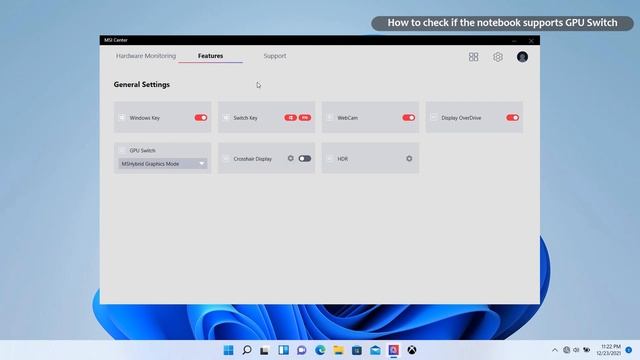Open Task View on the taskbar
640x360 pixels.
point(265,350)
